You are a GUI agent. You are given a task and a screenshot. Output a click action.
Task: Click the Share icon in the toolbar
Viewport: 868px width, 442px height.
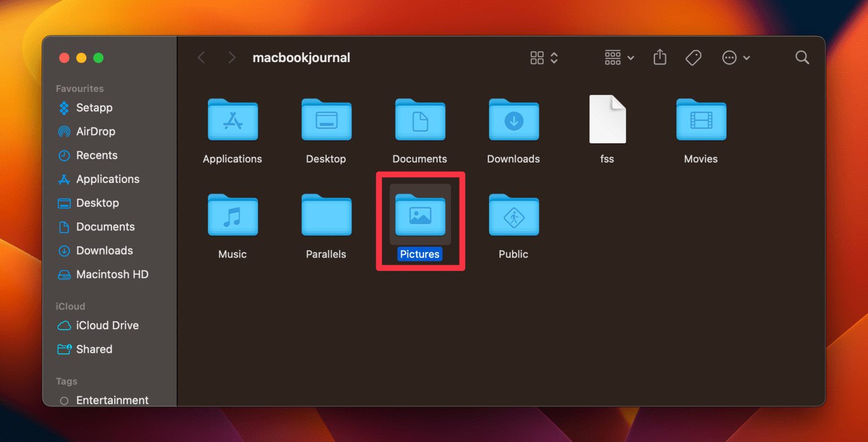point(659,57)
